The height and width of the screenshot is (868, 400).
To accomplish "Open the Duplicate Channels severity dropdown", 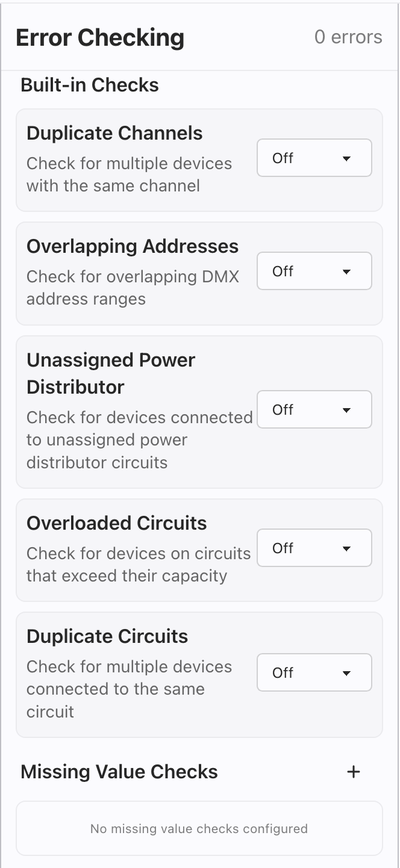I will tap(314, 158).
